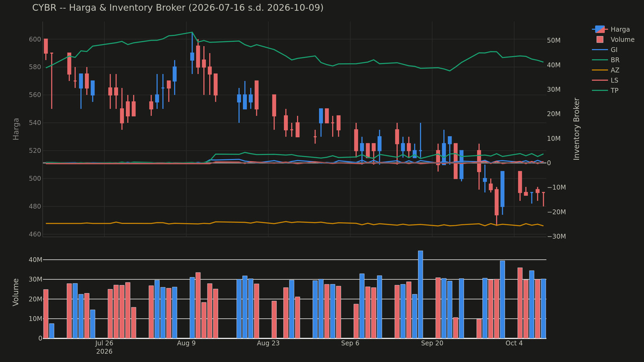Click the chart title CYBR Harga & Inventory Broker
This screenshot has width=644, height=362.
[x=178, y=8]
